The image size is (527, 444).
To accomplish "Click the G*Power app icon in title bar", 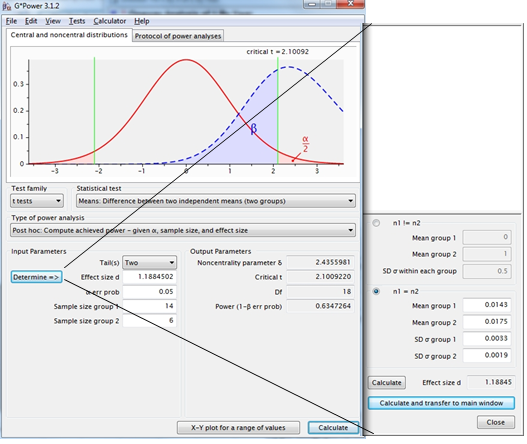I will pyautogui.click(x=6, y=6).
